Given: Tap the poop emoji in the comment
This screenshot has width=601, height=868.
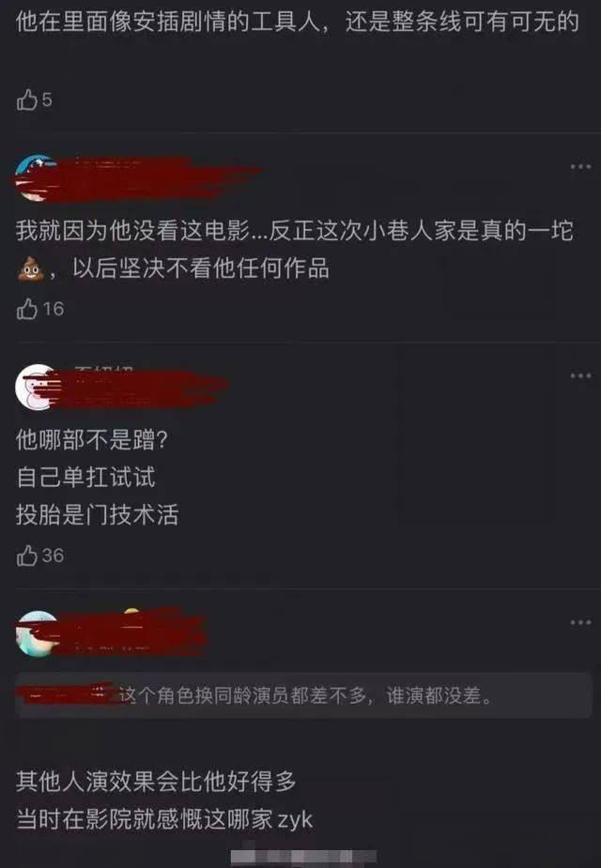Looking at the screenshot, I should (x=31, y=270).
